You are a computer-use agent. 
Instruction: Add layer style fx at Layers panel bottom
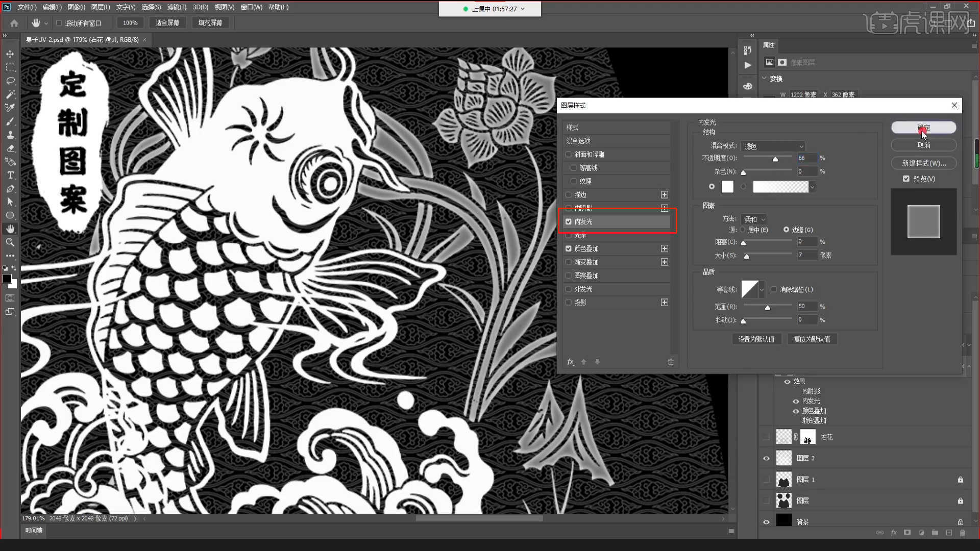point(894,533)
